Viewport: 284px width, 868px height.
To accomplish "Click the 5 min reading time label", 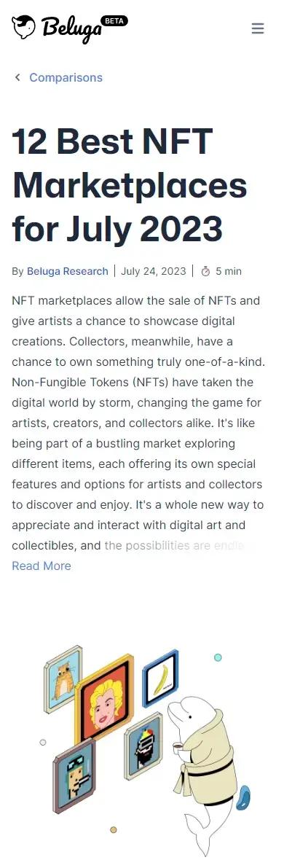I will pos(229,271).
